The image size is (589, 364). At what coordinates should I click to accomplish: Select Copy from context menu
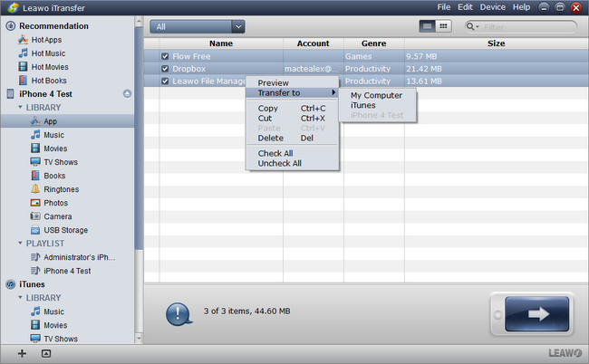coord(268,109)
